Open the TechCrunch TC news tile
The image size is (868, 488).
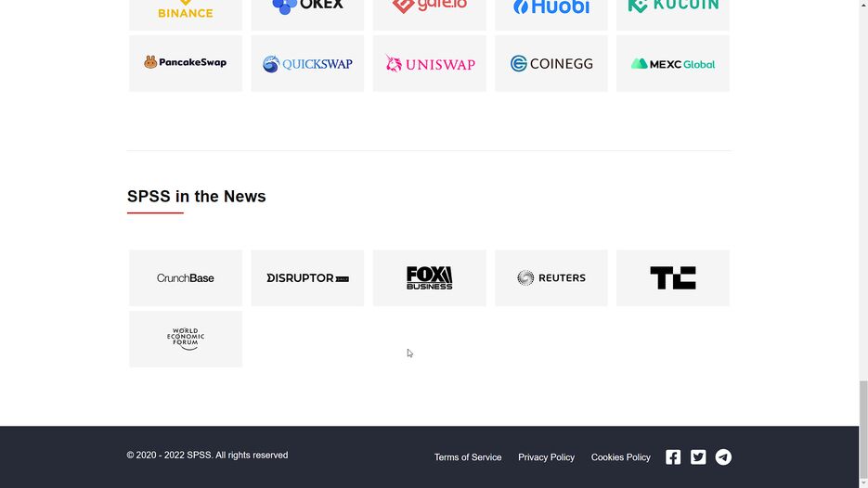point(673,277)
